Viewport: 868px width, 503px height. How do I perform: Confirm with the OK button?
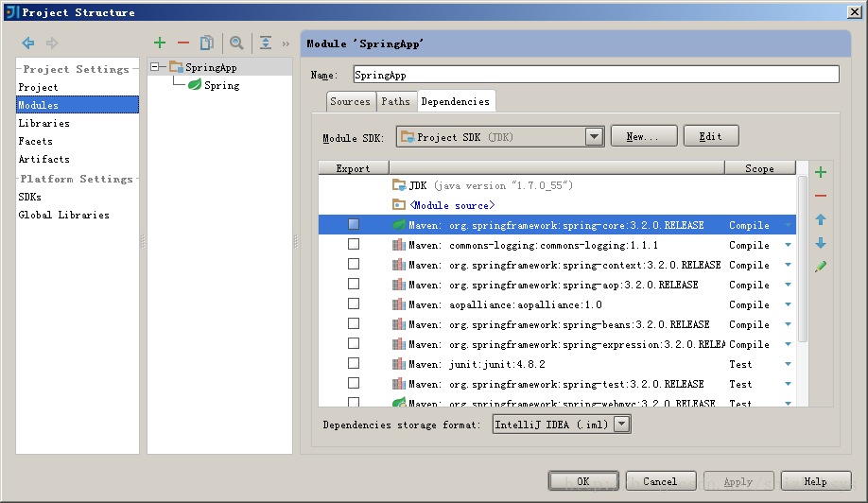pos(583,481)
